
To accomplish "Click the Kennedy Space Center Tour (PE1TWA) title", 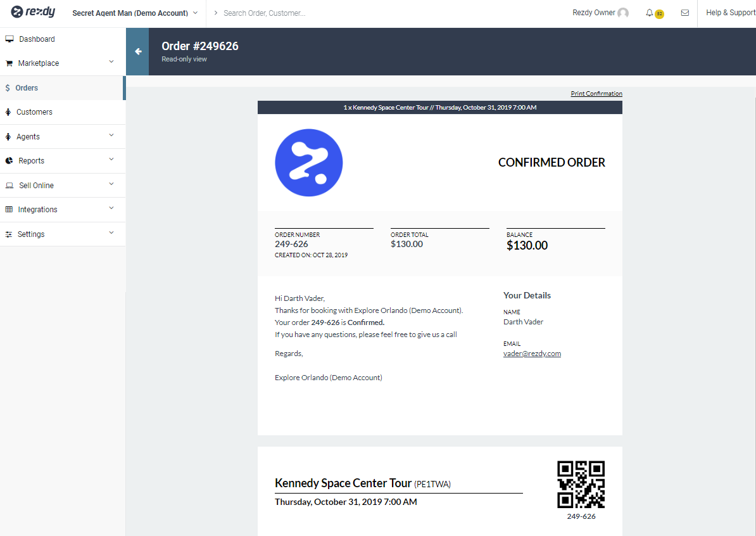I will click(363, 483).
